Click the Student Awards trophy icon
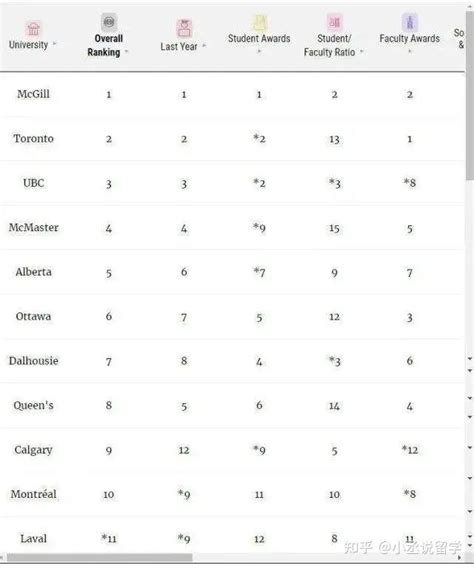474x568 pixels. click(x=259, y=22)
